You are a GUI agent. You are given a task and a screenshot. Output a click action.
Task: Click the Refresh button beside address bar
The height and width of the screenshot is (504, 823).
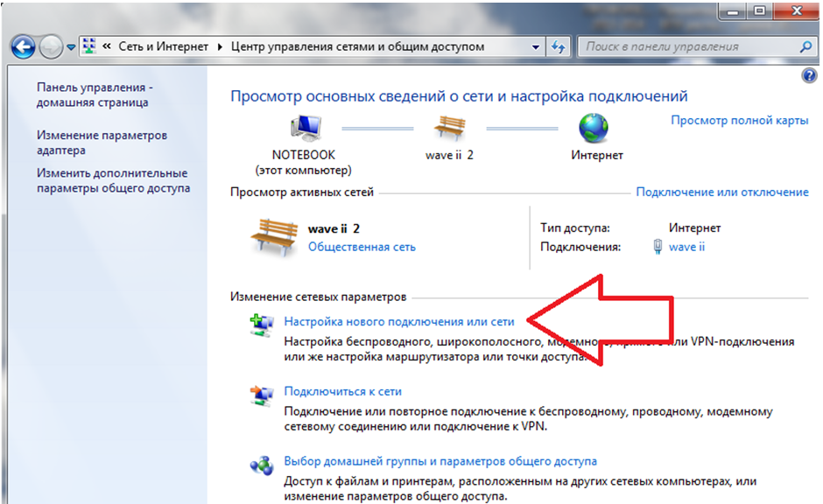coord(558,47)
